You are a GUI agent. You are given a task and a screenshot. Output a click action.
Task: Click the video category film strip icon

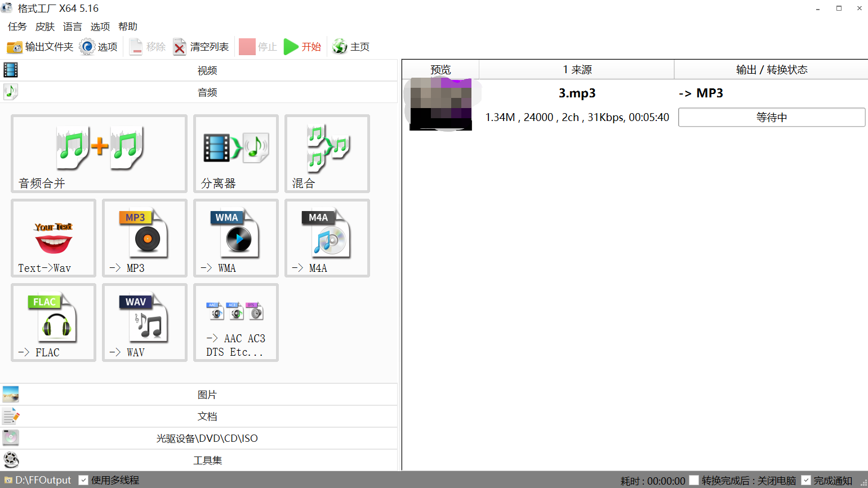point(11,70)
